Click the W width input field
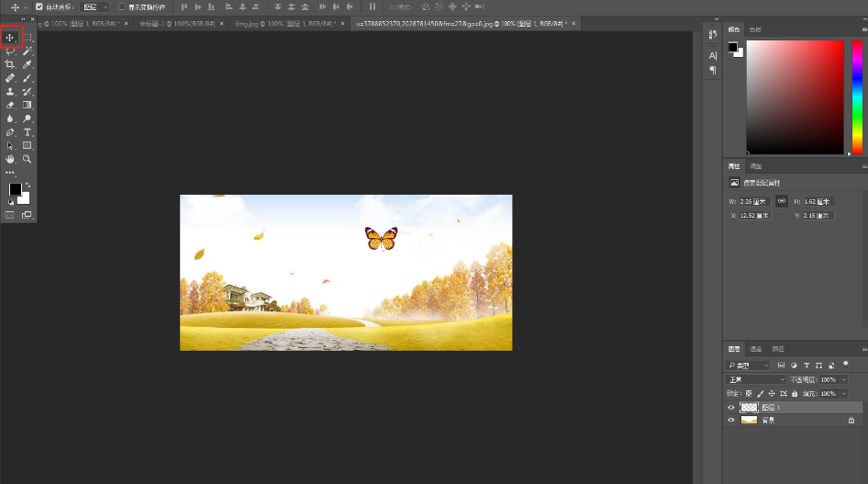The image size is (868, 484). tap(754, 201)
